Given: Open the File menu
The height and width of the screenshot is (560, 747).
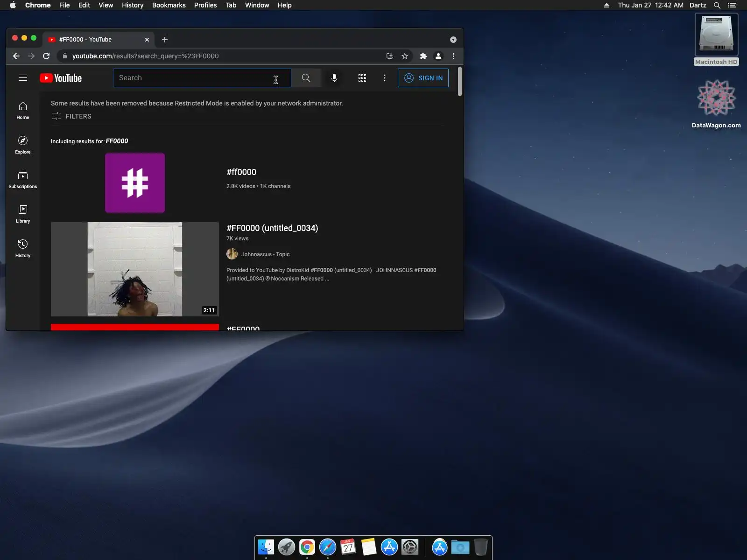Looking at the screenshot, I should (64, 5).
